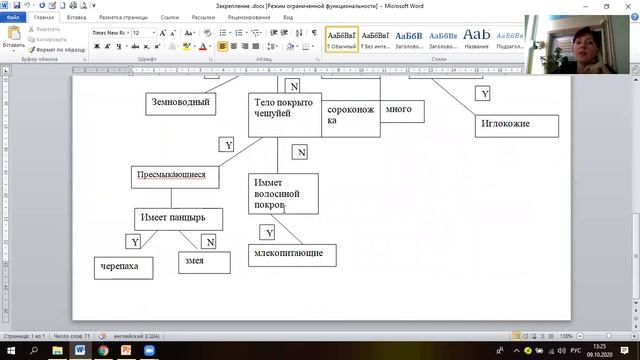Decrease paragraph indent
Screen dimensions: 640x360
tap(273, 33)
